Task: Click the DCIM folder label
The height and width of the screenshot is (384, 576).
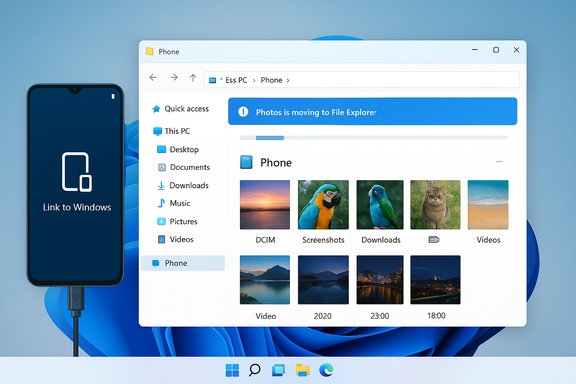Action: click(x=265, y=240)
